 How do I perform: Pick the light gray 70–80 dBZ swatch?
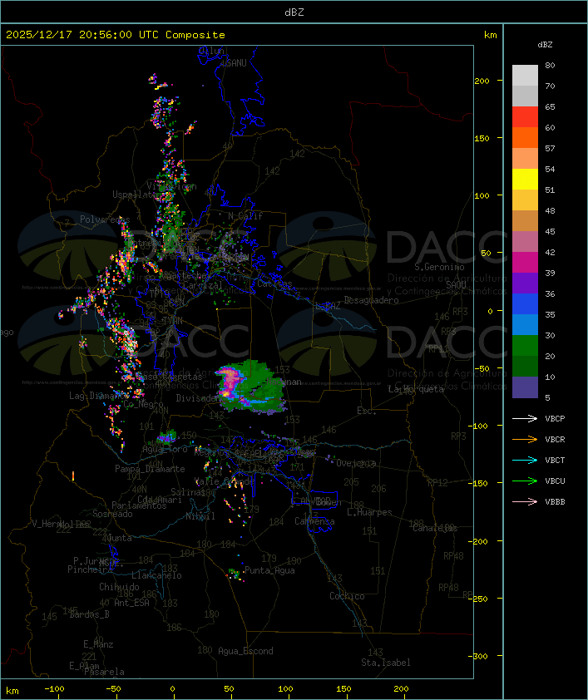[525, 76]
